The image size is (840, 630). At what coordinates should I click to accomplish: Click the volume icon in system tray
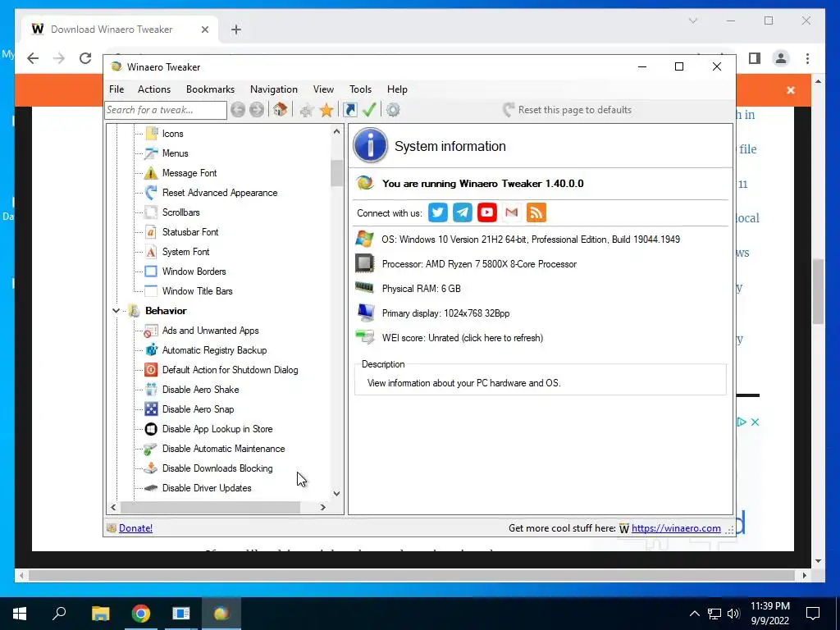click(x=733, y=614)
